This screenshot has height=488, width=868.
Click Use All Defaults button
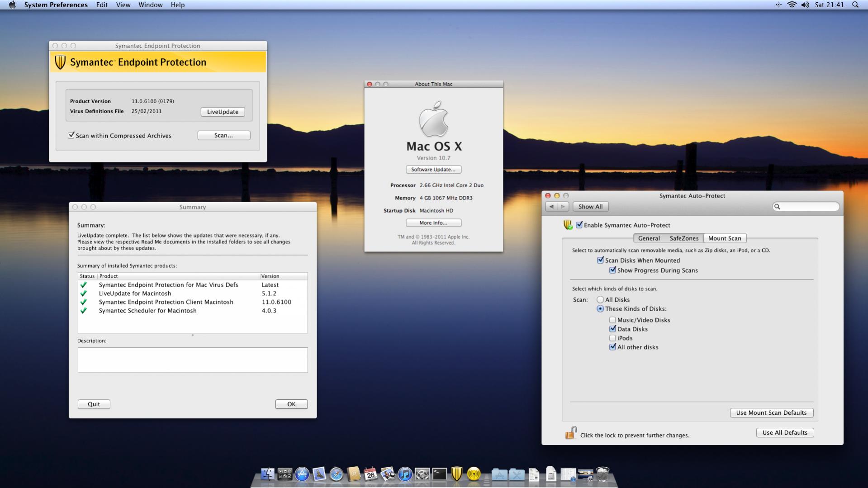coord(785,432)
